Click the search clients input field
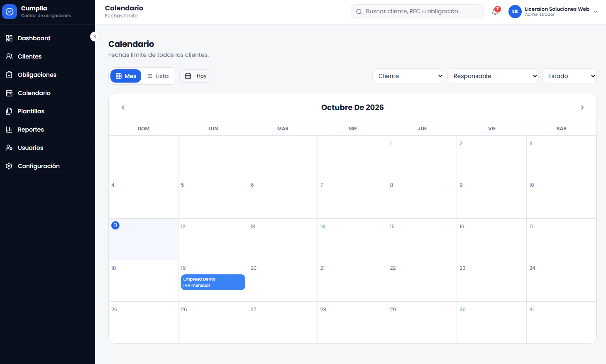Viewport: 606px width, 364px height. tap(417, 12)
